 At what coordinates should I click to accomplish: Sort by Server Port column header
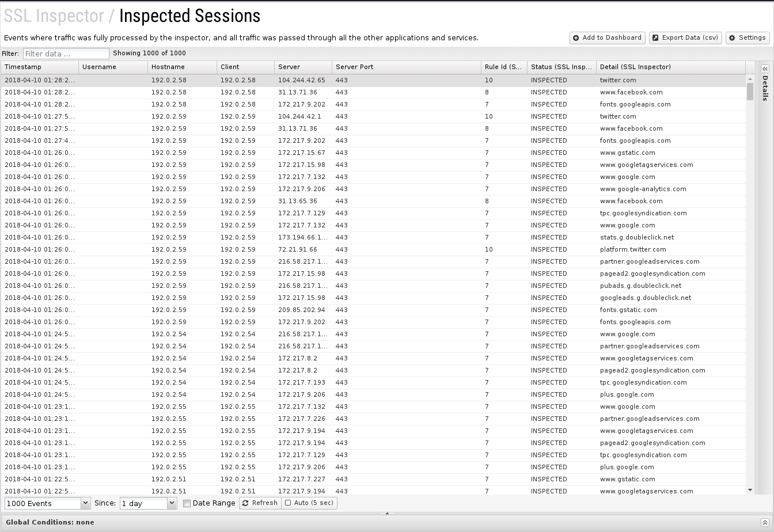point(407,67)
